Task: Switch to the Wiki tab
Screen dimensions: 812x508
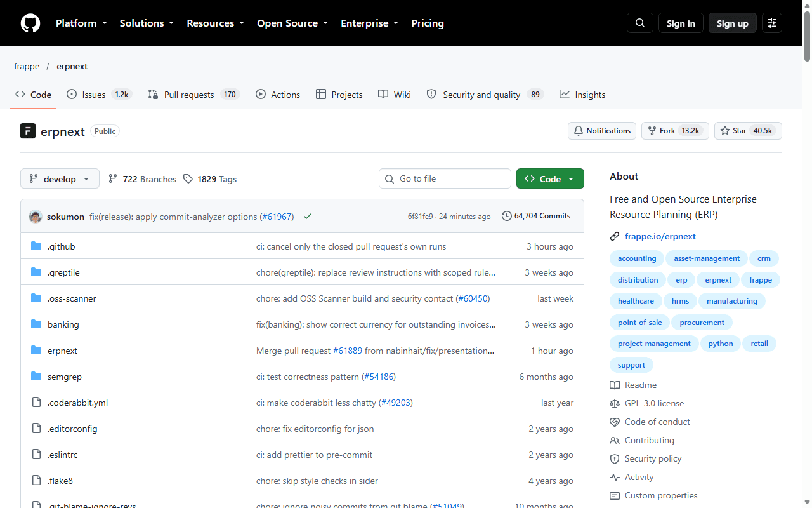Action: point(395,95)
